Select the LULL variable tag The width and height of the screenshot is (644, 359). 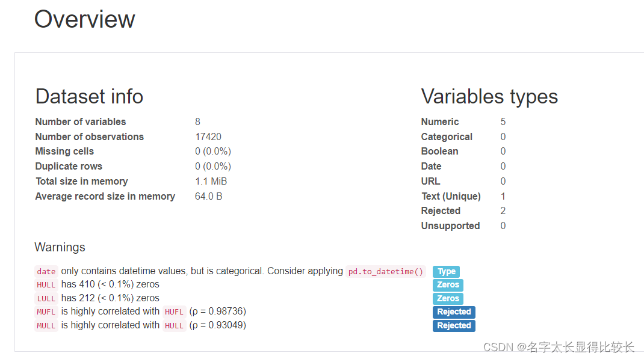tap(46, 299)
